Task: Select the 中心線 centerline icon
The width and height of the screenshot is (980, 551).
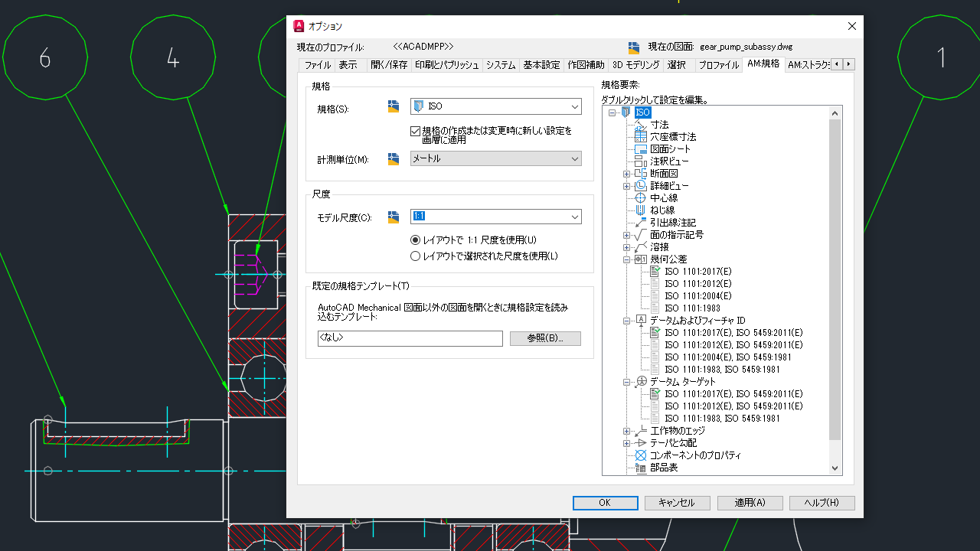Action: pos(641,198)
